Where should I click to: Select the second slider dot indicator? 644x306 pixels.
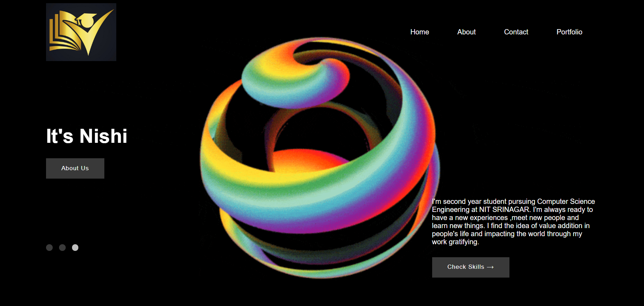point(63,248)
